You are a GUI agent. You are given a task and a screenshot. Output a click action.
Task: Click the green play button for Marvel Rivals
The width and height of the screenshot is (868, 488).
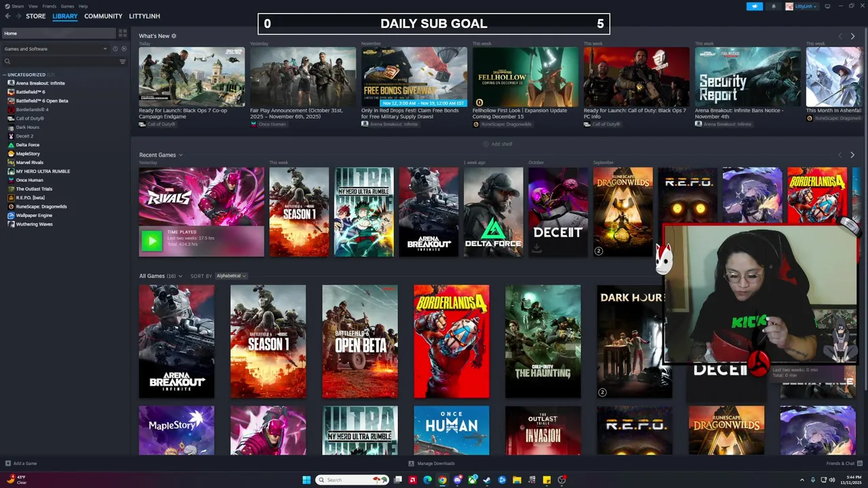pos(152,241)
